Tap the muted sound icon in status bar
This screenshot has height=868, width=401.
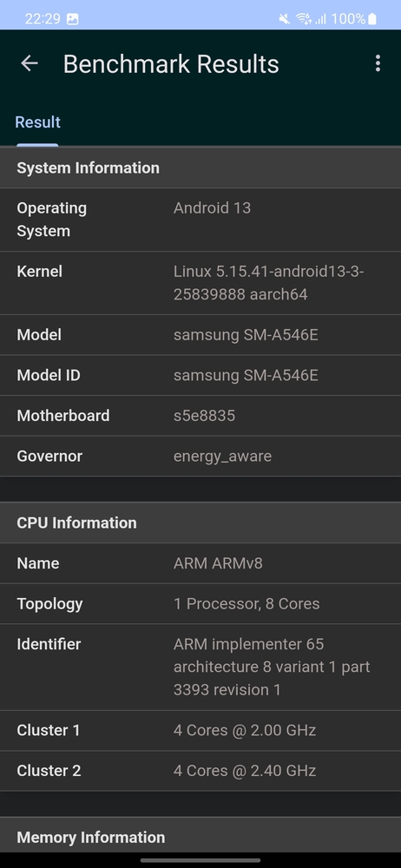tap(284, 19)
